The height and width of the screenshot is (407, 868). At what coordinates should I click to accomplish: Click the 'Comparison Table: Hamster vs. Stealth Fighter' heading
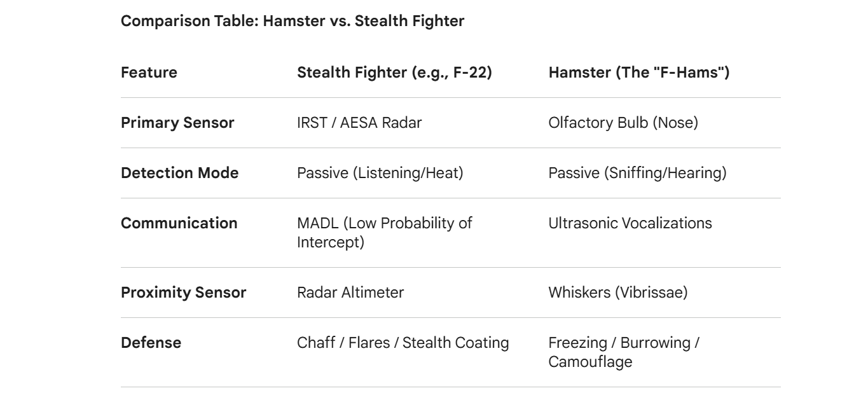(293, 21)
